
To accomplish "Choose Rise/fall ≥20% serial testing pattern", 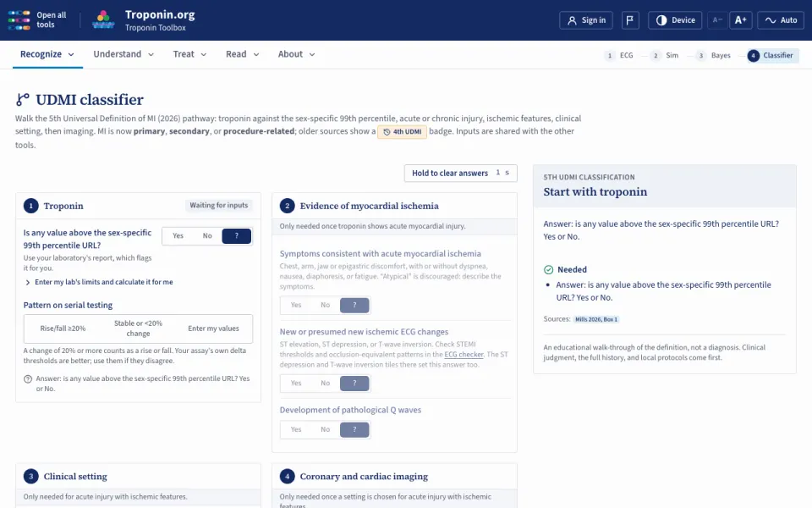I will pyautogui.click(x=63, y=329).
